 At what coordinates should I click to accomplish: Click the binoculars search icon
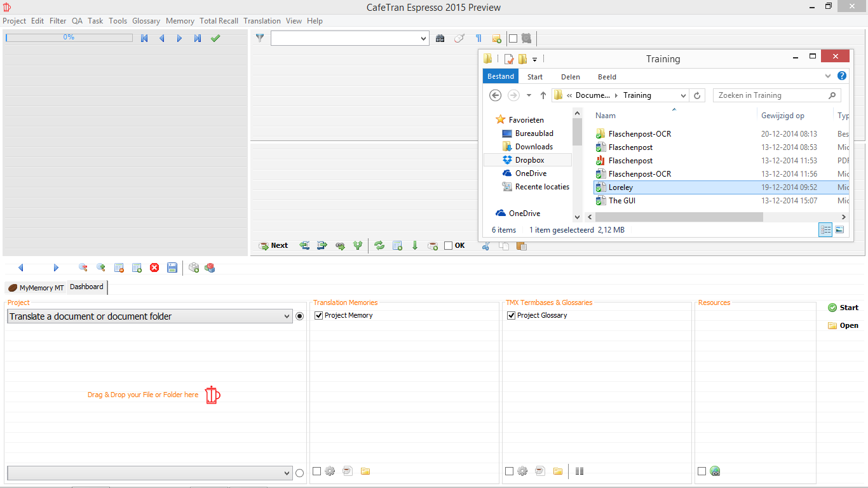tap(440, 39)
